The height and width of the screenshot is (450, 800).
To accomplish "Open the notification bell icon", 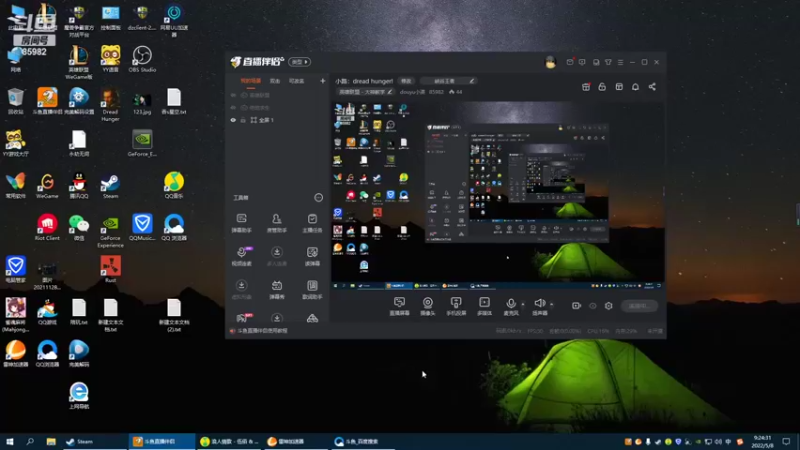I will click(x=635, y=87).
